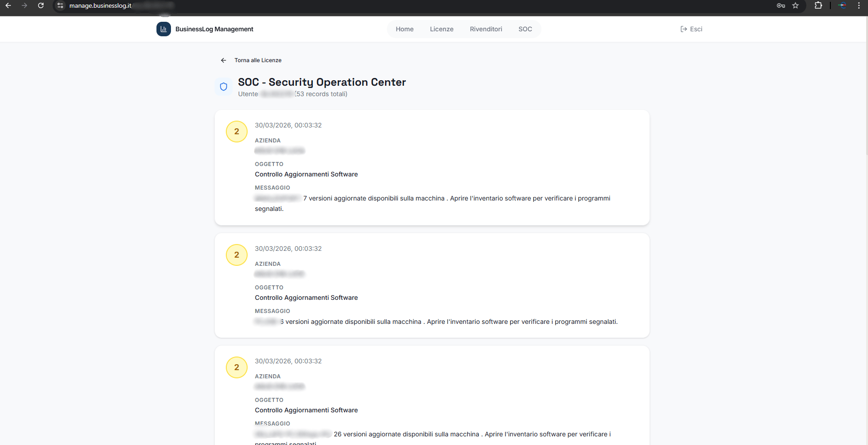Open the Rivenditori section
The height and width of the screenshot is (445, 868).
(x=486, y=29)
